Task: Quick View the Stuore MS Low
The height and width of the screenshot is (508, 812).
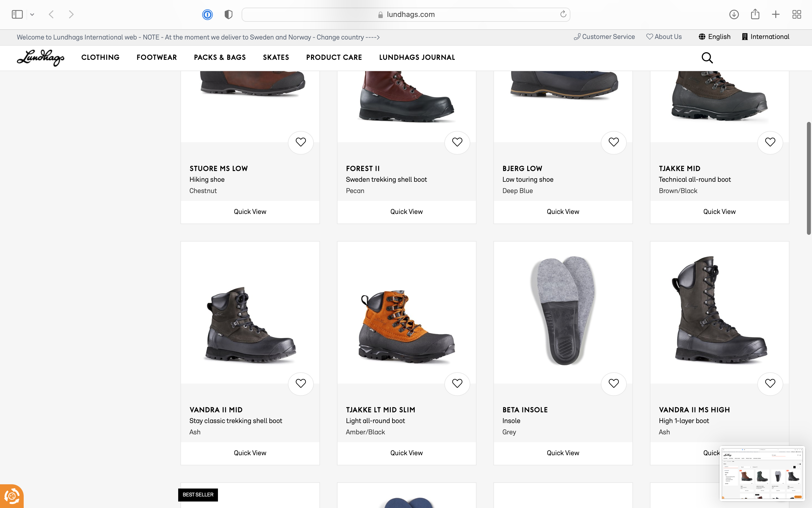Action: tap(250, 212)
